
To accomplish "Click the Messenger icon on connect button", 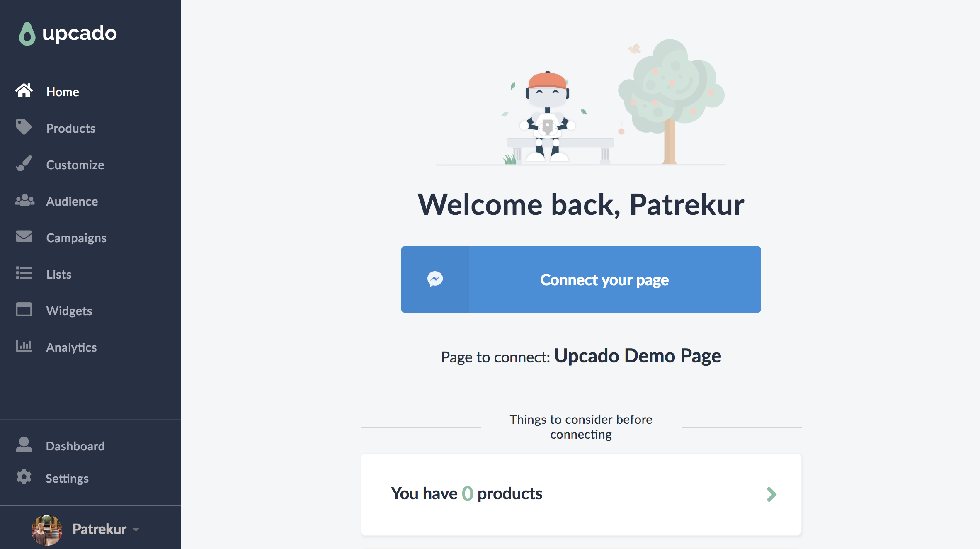I will coord(435,279).
